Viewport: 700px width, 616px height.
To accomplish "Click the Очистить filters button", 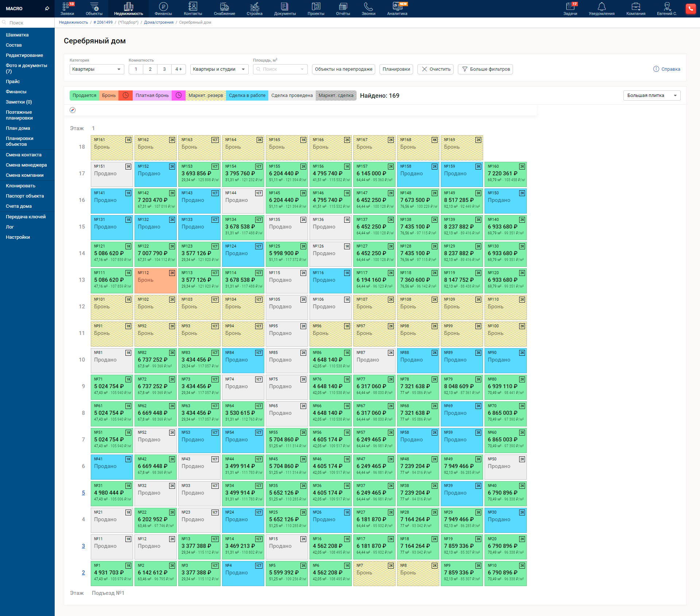I will 435,69.
